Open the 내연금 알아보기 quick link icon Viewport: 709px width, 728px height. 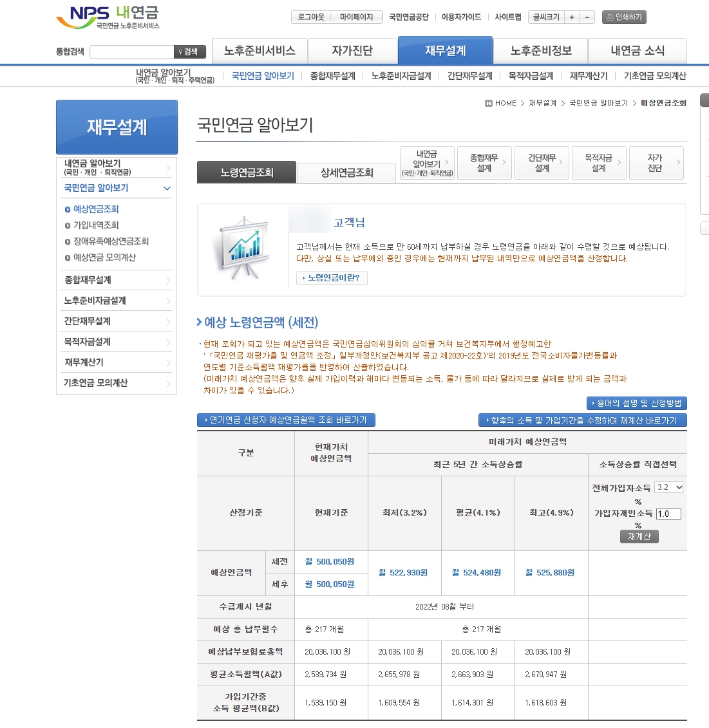pyautogui.click(x=426, y=163)
